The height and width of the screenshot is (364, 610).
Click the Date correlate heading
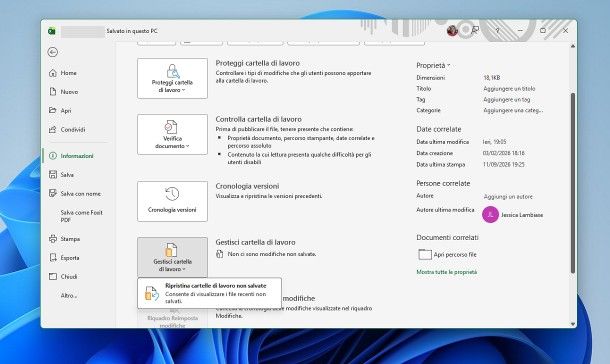tap(438, 129)
